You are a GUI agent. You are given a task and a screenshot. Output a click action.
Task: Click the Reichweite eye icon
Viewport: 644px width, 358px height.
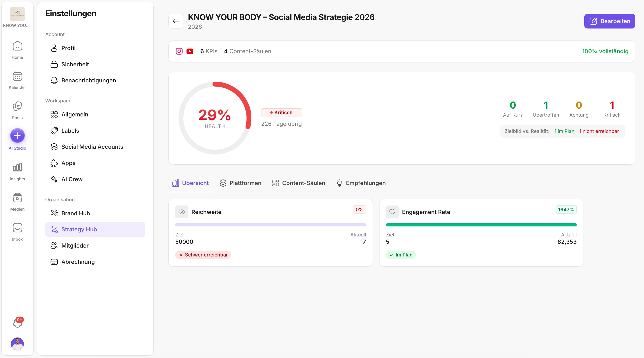click(x=182, y=212)
